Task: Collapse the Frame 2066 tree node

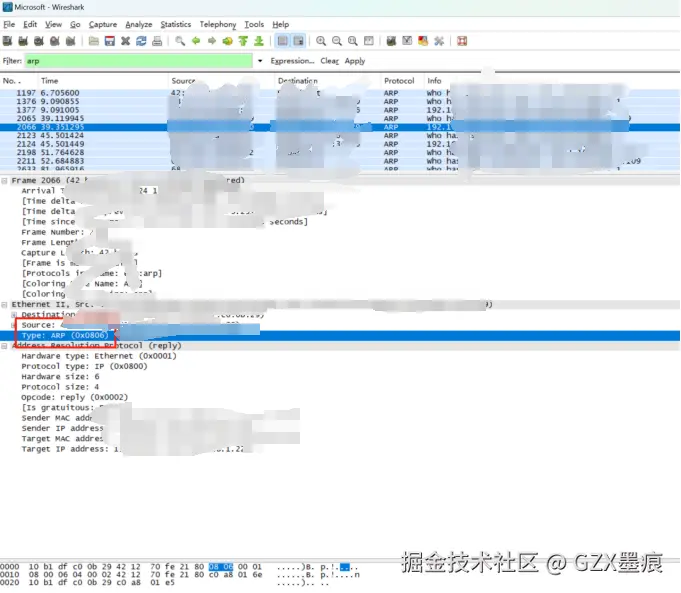Action: [4, 180]
